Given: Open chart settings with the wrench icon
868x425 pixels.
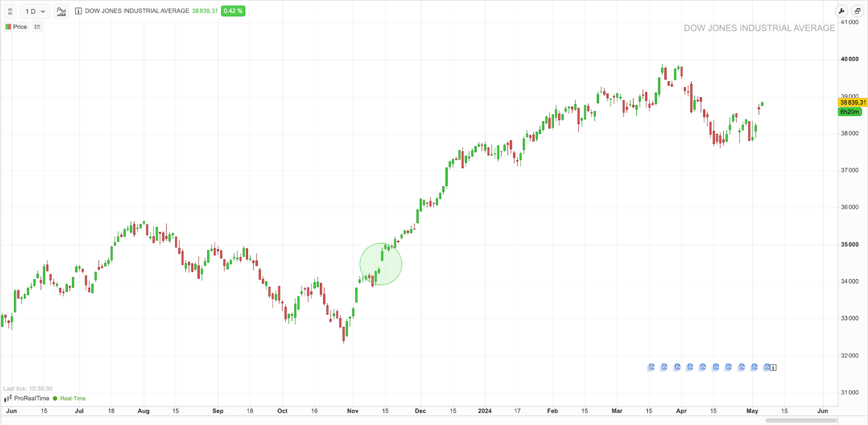Looking at the screenshot, I should click(x=841, y=11).
